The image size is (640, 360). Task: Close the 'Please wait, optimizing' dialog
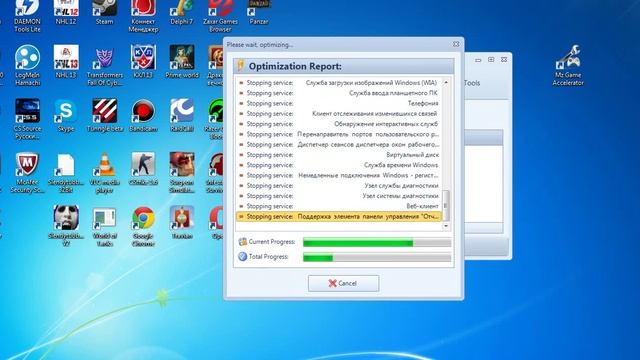[456, 44]
